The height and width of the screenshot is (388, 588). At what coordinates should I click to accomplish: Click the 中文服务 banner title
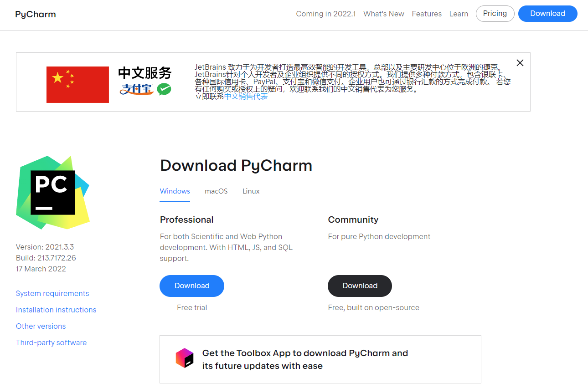(x=145, y=73)
